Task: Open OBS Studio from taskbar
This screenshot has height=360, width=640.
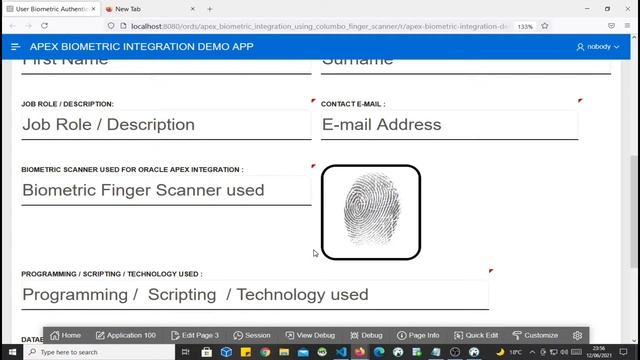Action: (x=455, y=352)
